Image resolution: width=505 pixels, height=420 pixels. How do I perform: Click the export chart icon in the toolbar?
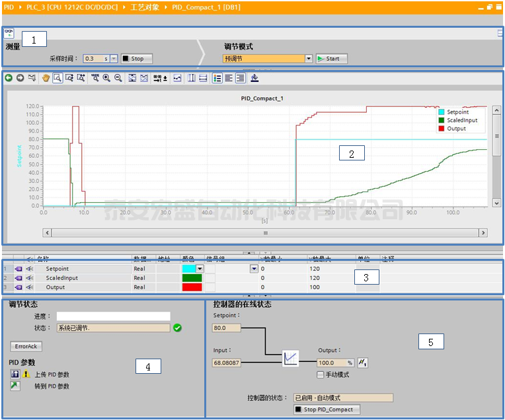pyautogui.click(x=255, y=78)
